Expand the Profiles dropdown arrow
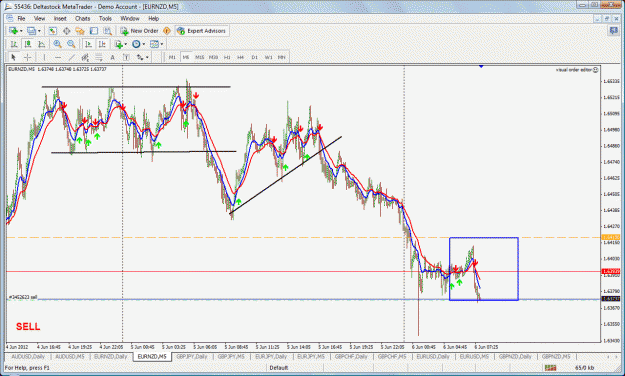Screen dimensions: 625x376 [x=39, y=31]
